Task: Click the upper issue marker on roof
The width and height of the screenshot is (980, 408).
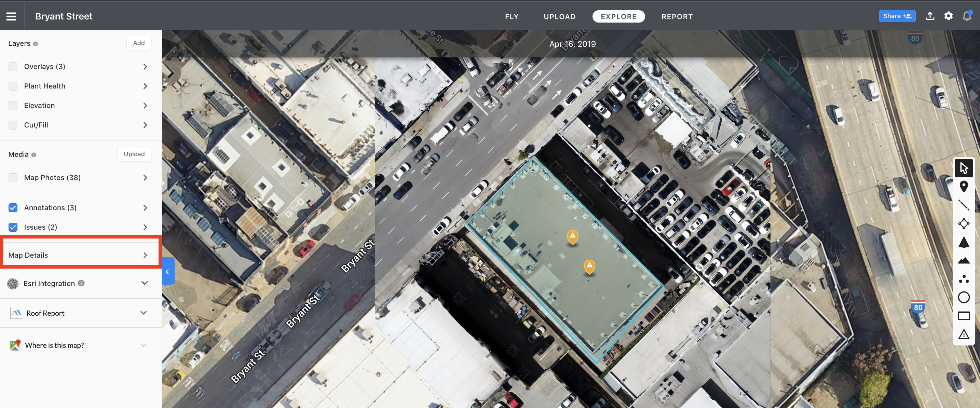Action: (572, 237)
